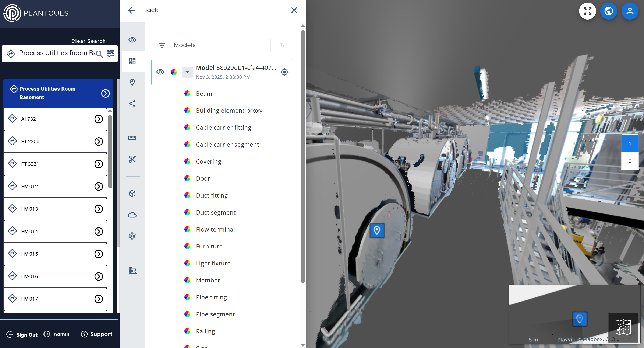The height and width of the screenshot is (348, 644).
Task: Select the scissors clipping tool
Action: coord(132,159)
